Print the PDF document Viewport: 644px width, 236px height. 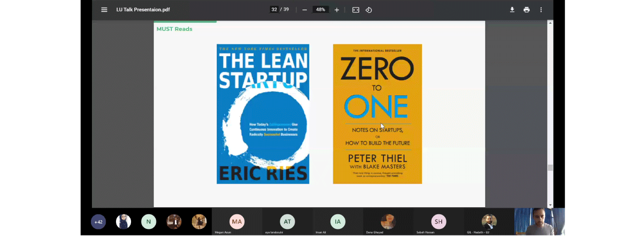coord(527,10)
